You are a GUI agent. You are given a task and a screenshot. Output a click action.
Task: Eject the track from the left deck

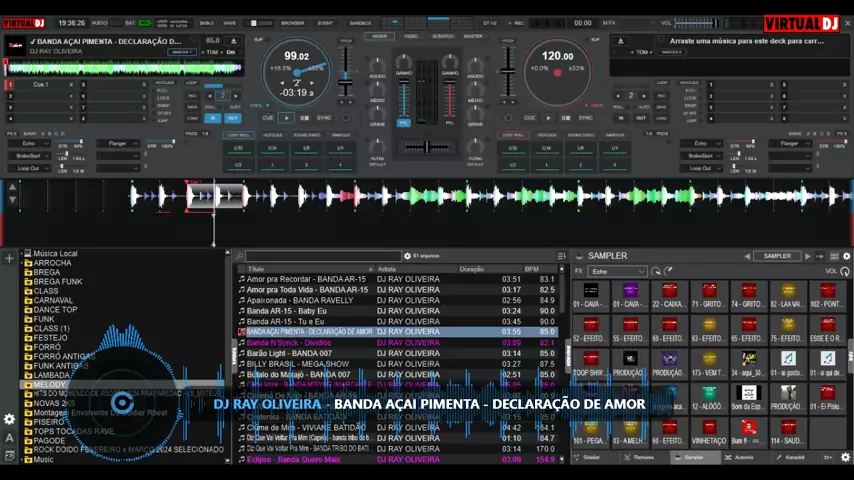(x=234, y=41)
